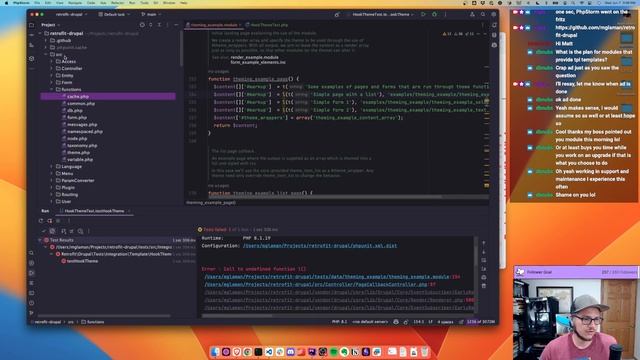Expand the Access folder

pos(52,61)
